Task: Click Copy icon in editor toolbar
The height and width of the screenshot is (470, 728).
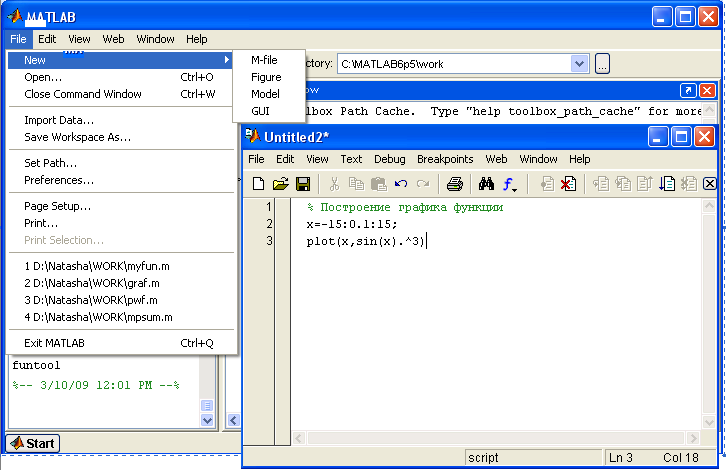Action: [x=356, y=184]
